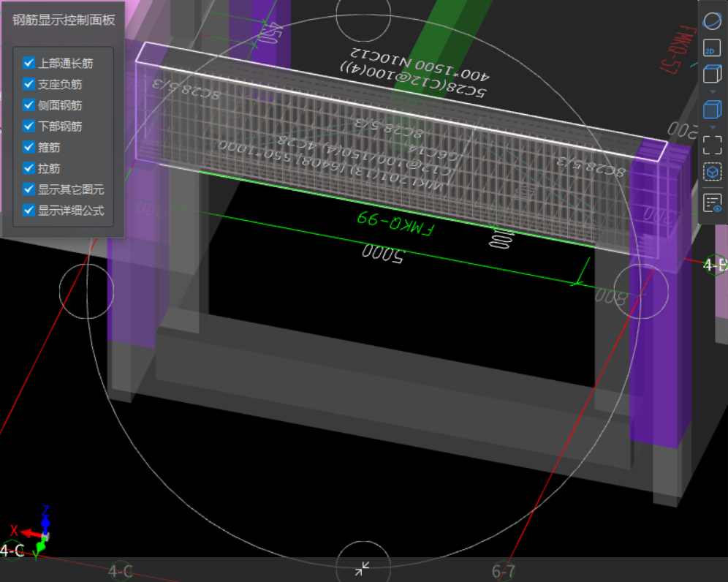Expand the dropdown under wireframe cube icon
Image resolution: width=728 pixels, height=582 pixels.
[713, 92]
